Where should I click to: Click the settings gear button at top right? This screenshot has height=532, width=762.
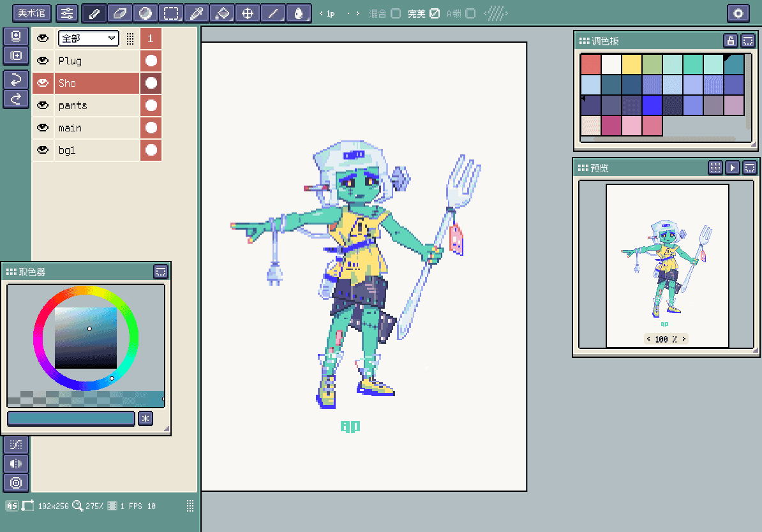coord(738,13)
